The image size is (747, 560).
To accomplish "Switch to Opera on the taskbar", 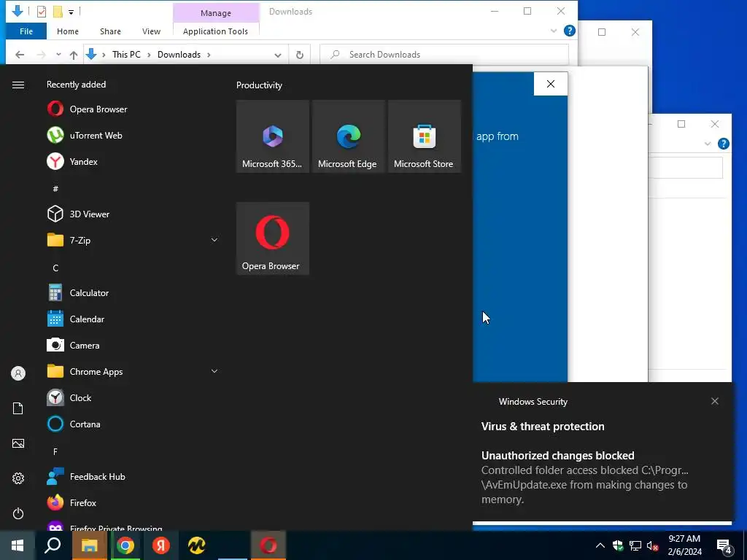I will (268, 545).
